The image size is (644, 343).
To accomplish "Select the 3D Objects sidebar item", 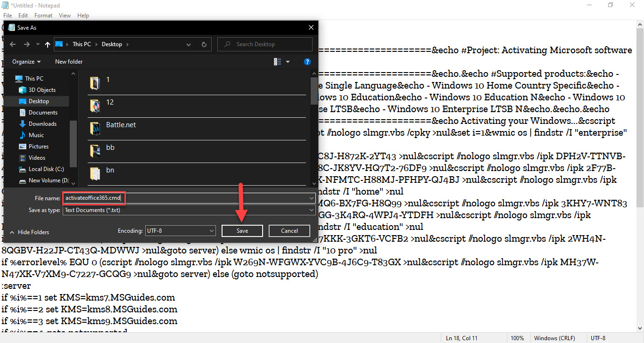I will (x=42, y=90).
